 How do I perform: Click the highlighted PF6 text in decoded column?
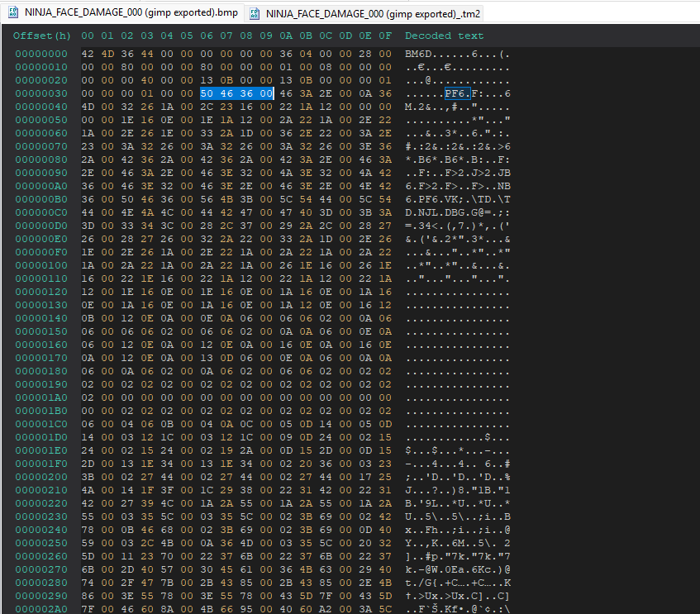coord(457,93)
